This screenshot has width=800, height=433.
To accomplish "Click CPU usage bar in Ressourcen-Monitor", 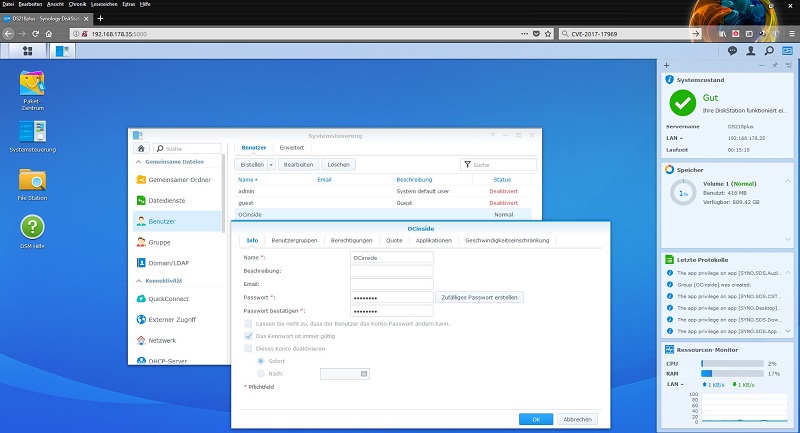I will (732, 364).
